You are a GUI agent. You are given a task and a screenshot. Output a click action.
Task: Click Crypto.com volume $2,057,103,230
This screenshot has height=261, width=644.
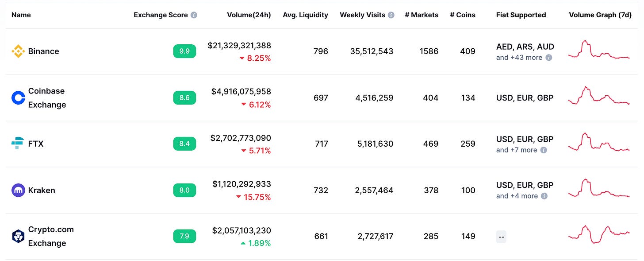[241, 230]
